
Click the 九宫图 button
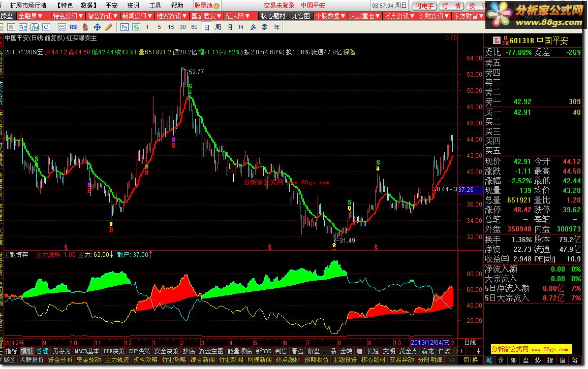pos(301,16)
